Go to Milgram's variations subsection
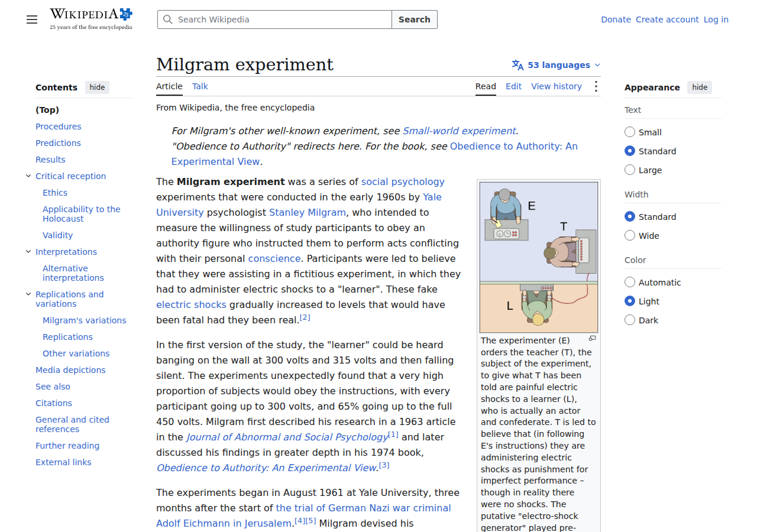Screen dimensions: 757x532 tap(85, 320)
